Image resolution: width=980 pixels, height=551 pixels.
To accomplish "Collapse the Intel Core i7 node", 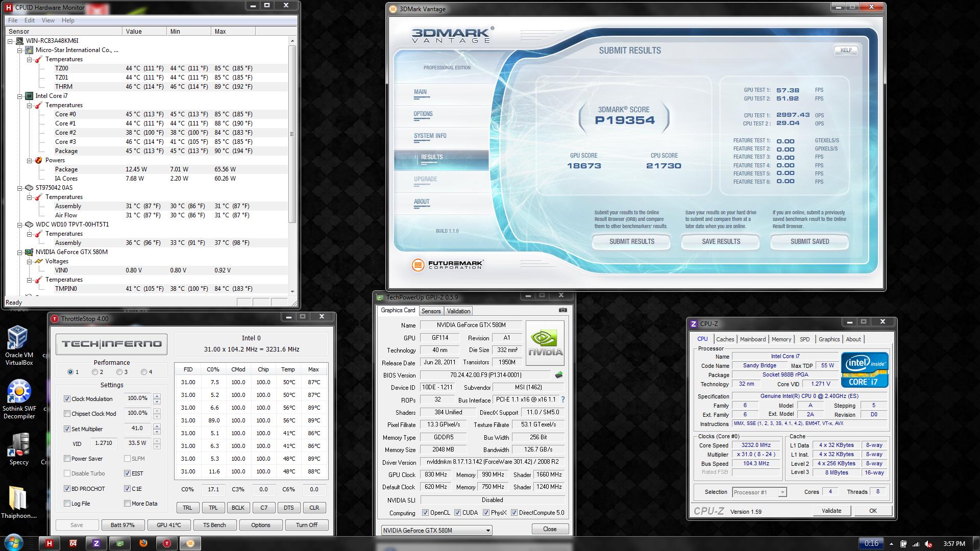I will point(19,96).
